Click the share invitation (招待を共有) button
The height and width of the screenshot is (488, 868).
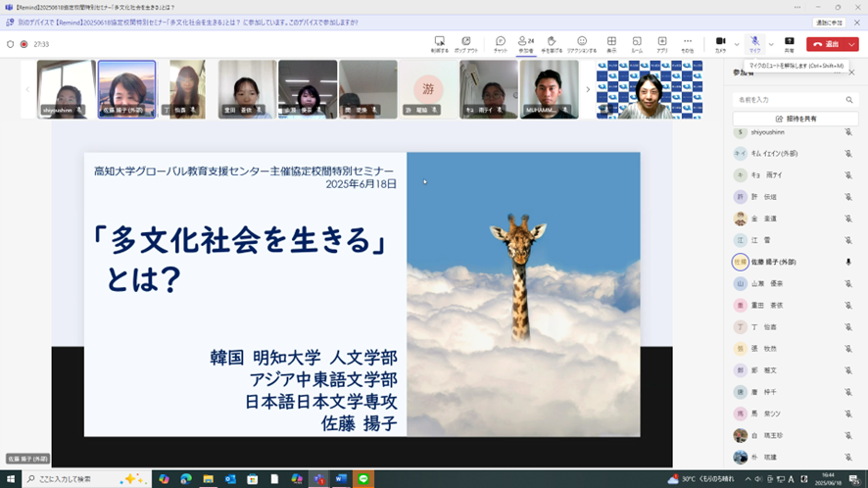click(796, 118)
